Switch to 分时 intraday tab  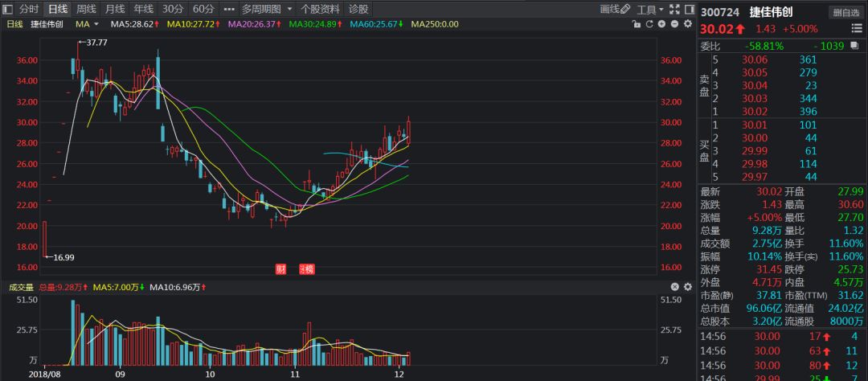point(29,10)
